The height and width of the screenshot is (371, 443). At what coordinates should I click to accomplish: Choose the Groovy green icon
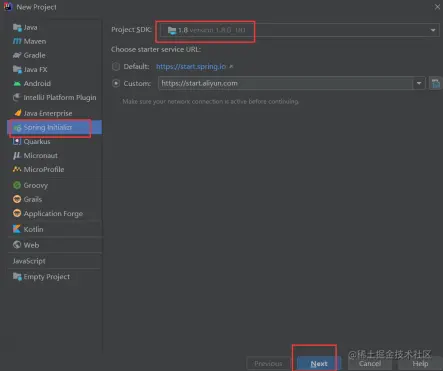point(17,185)
